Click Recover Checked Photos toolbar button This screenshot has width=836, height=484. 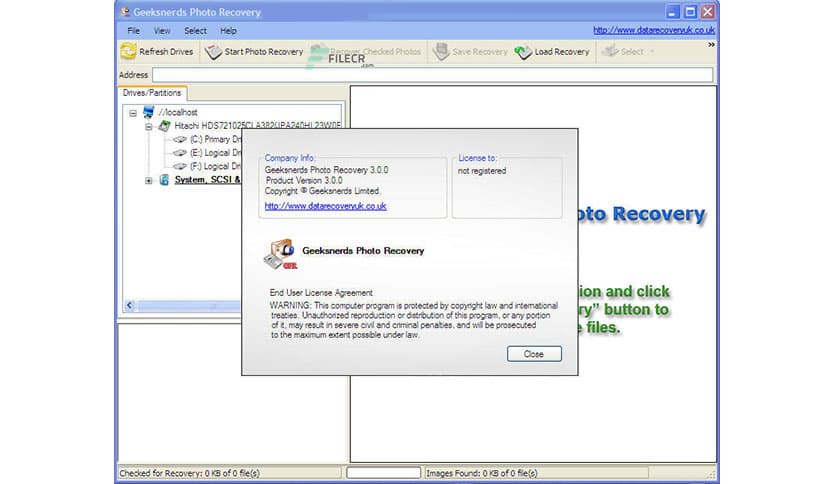[366, 52]
